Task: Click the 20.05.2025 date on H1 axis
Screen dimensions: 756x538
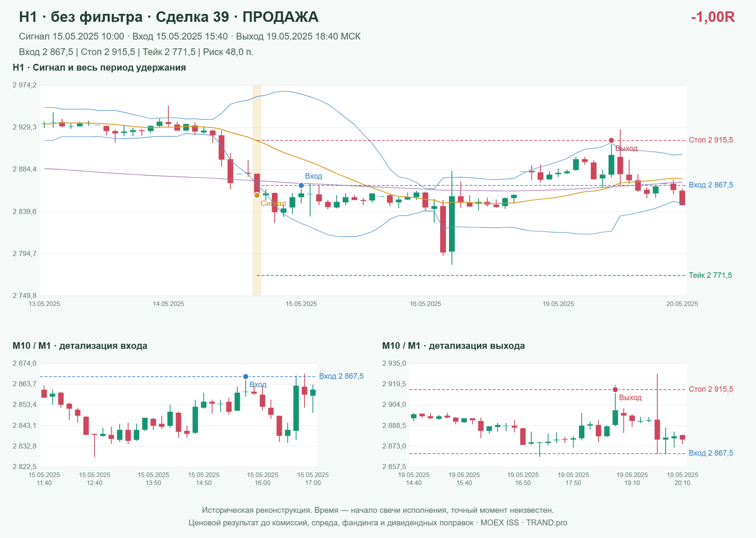Action: 682,304
